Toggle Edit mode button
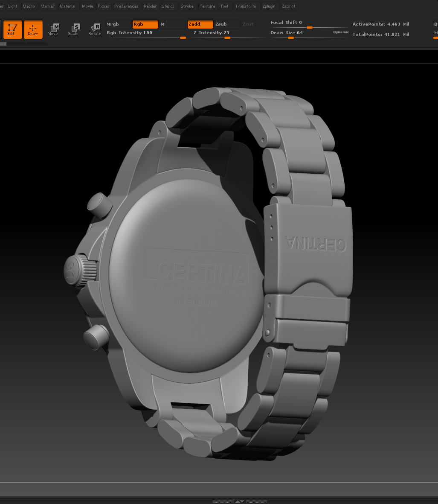 click(x=12, y=29)
